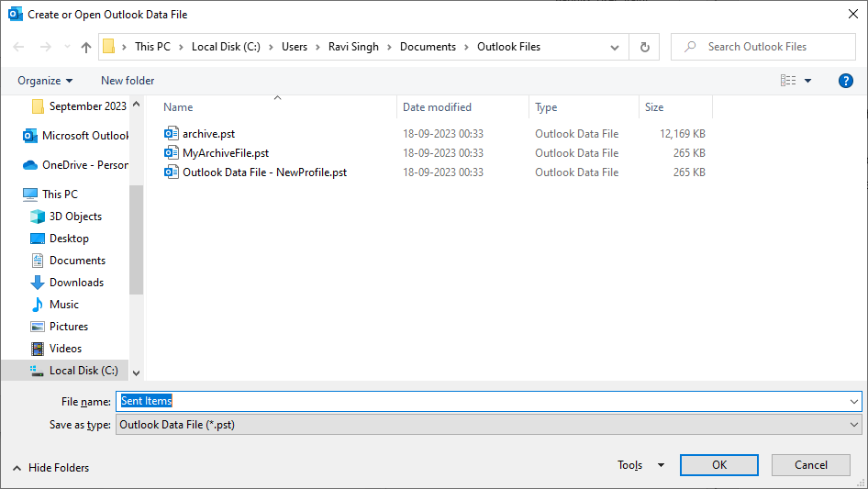The height and width of the screenshot is (489, 868).
Task: Click the Music note icon
Action: click(38, 305)
